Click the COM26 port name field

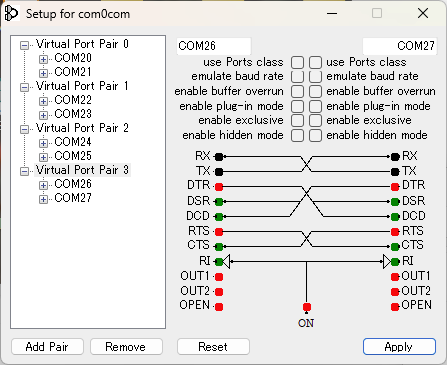click(214, 46)
